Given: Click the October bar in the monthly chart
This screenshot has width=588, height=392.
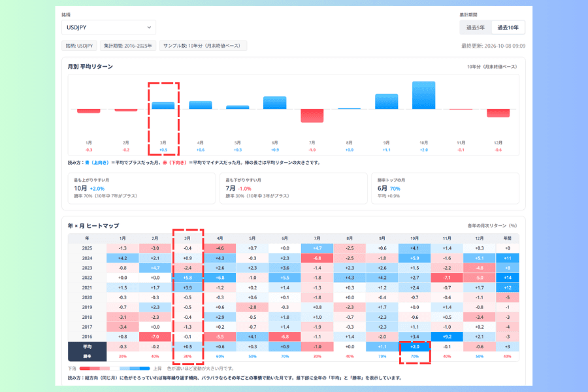Looking at the screenshot, I should point(424,95).
